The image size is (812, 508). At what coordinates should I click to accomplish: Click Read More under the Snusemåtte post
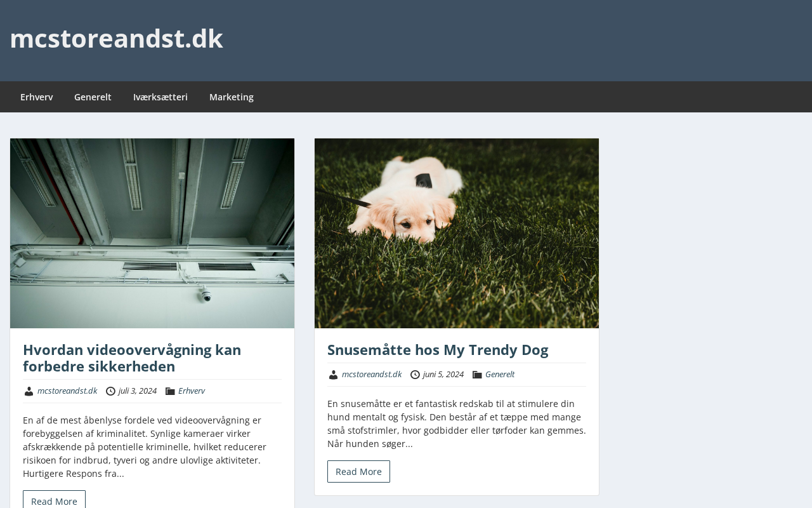pyautogui.click(x=358, y=471)
